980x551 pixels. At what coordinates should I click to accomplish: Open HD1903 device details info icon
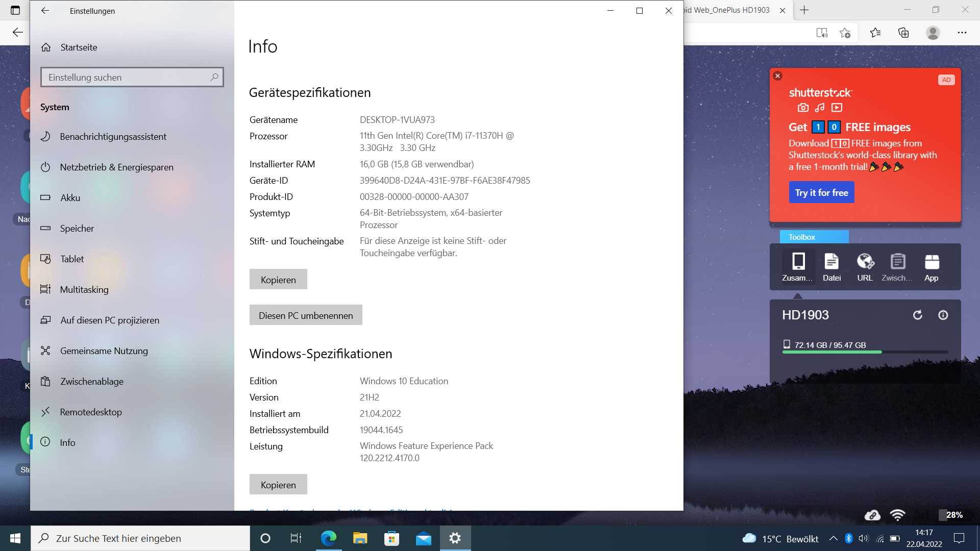coord(943,315)
